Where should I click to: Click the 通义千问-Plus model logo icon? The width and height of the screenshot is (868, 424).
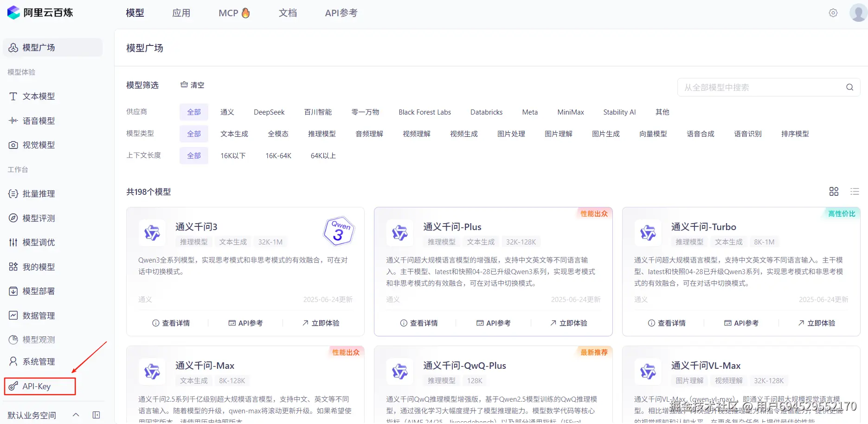(x=400, y=232)
